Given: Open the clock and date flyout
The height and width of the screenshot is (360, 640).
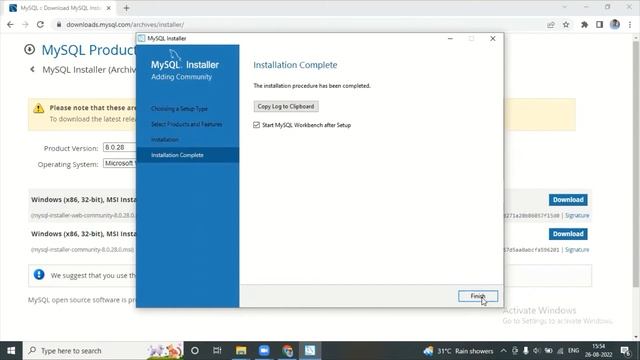Looking at the screenshot, I should coord(598,351).
